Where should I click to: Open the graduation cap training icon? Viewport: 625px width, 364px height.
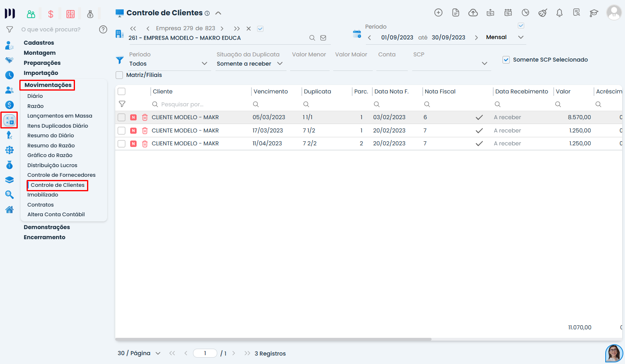(594, 13)
